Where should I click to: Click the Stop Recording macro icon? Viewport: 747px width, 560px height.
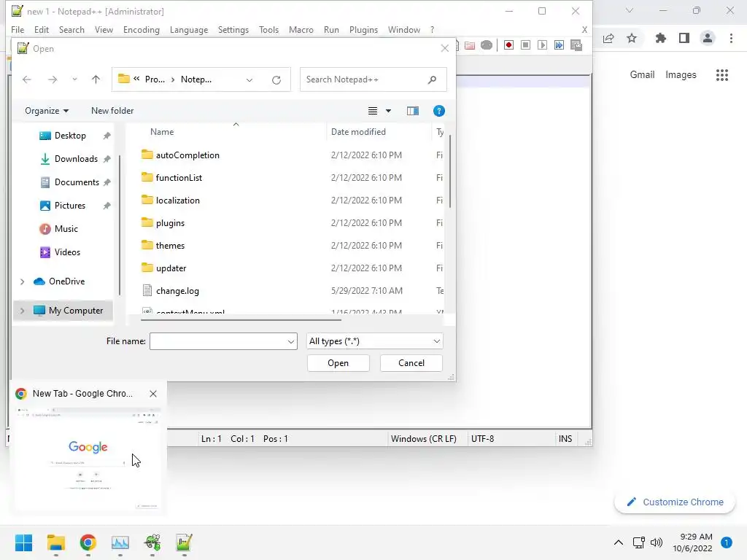coord(525,44)
